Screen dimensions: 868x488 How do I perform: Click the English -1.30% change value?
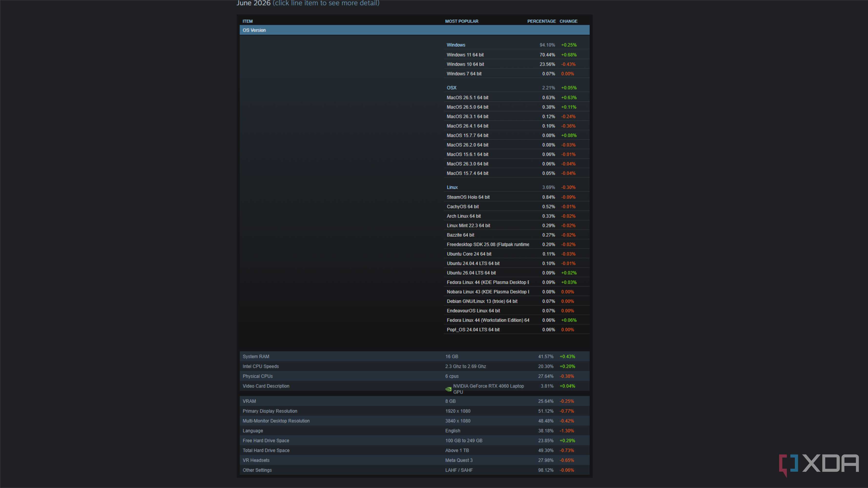click(567, 430)
